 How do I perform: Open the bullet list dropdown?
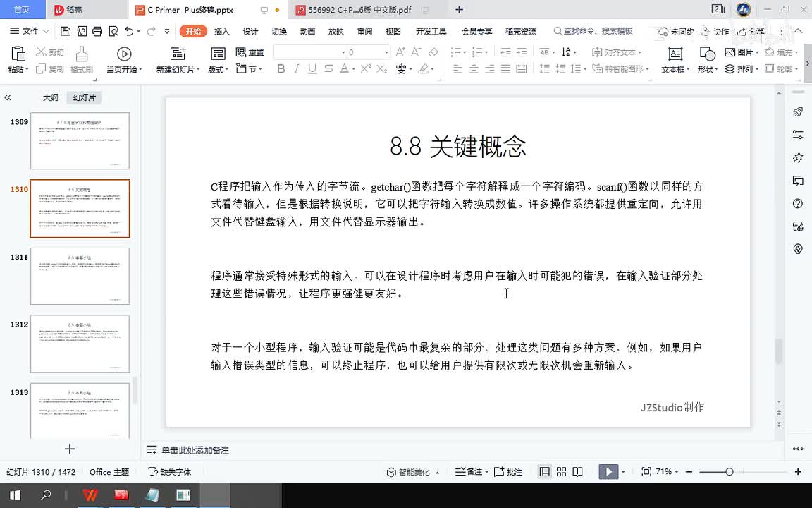(x=465, y=52)
